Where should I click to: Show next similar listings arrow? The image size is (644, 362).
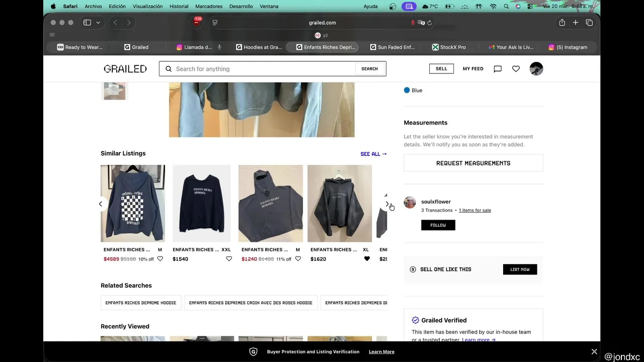click(387, 204)
